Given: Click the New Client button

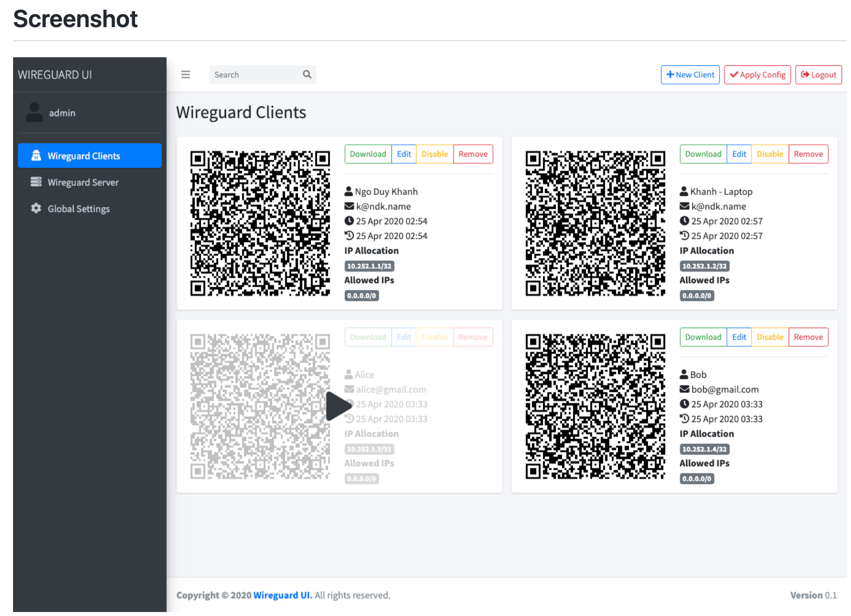Looking at the screenshot, I should pos(690,74).
